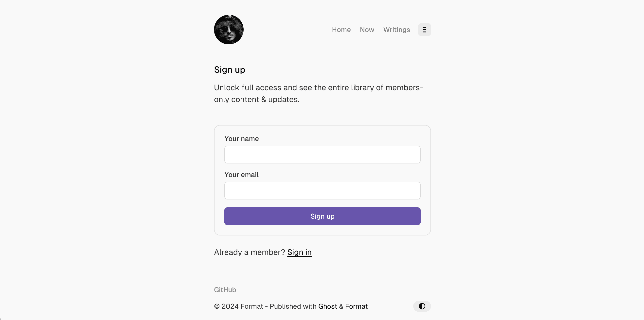Visit the Ghost link in the footer
This screenshot has width=644, height=320.
tap(327, 306)
